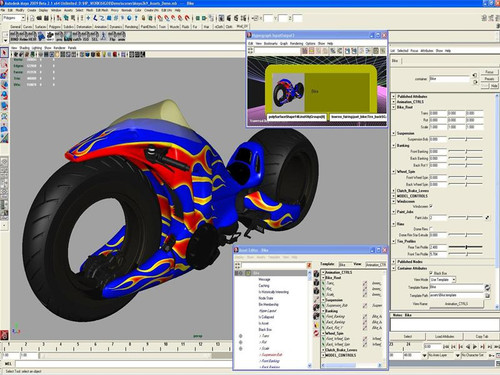Click the Go to start of range button
Viewport: 500px width, 375px height.
(446, 347)
